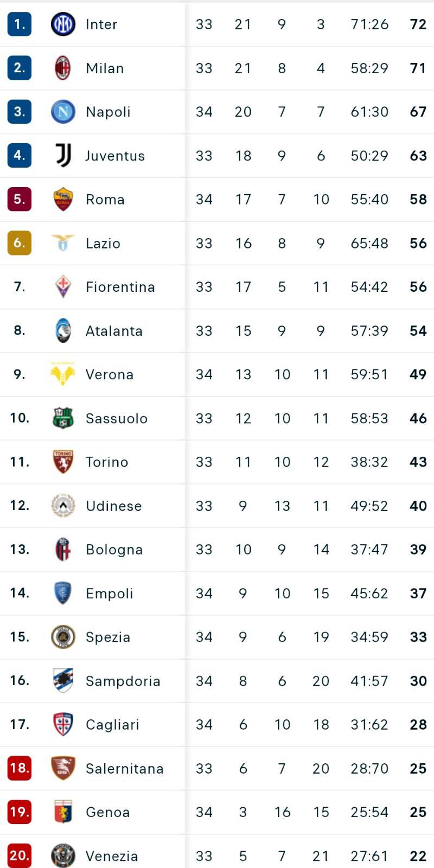The width and height of the screenshot is (434, 868).
Task: Select the Fiorentina club badge
Action: click(x=63, y=287)
